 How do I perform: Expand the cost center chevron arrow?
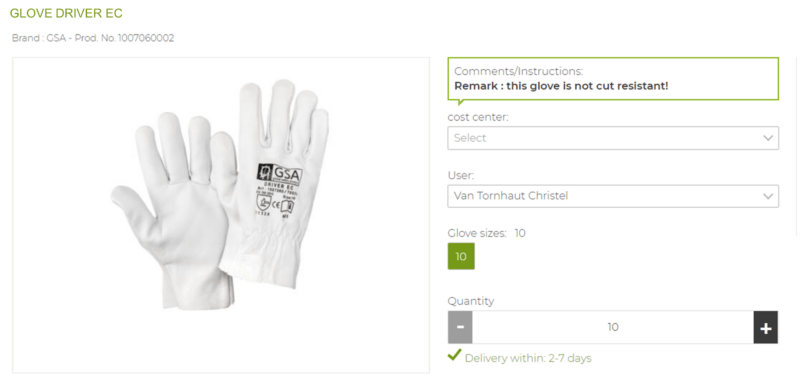[768, 138]
